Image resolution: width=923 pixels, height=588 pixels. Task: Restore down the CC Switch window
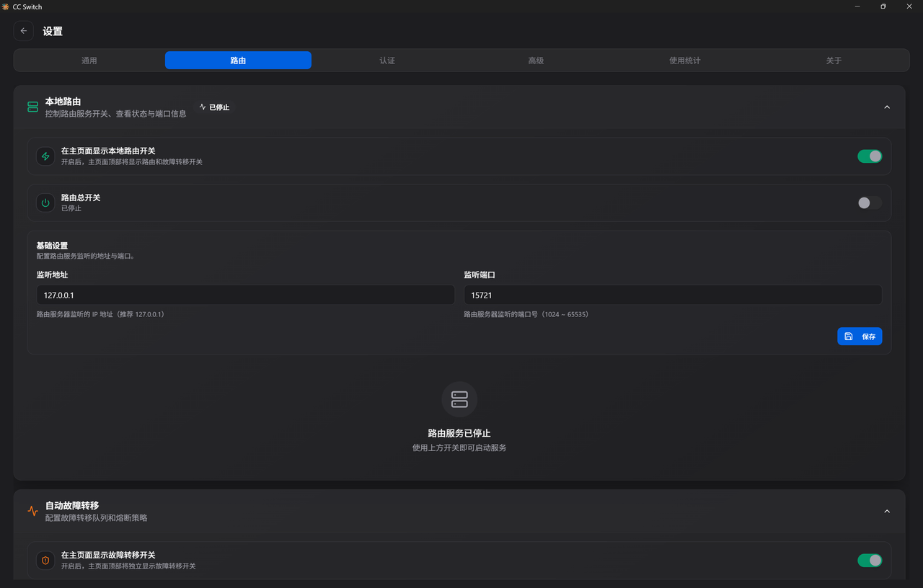(883, 6)
